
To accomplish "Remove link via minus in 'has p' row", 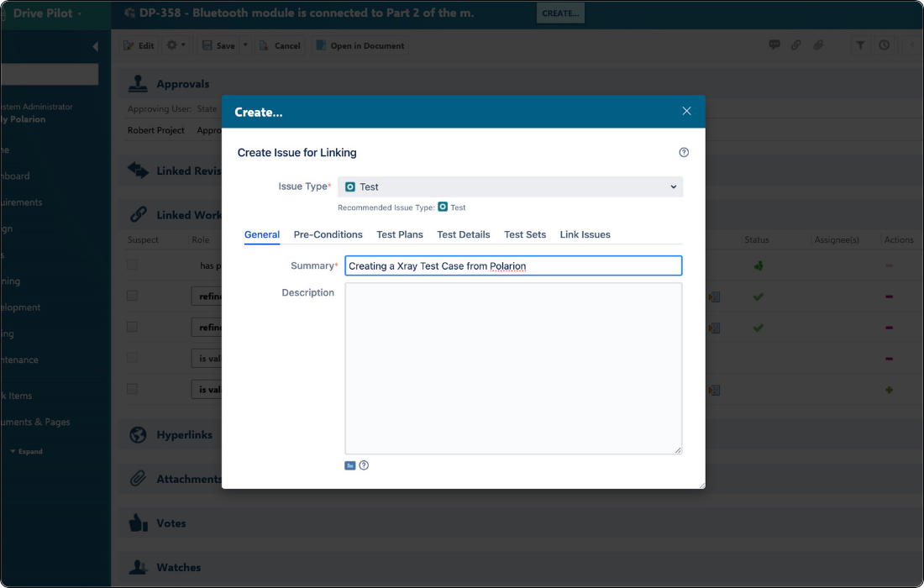I will [x=890, y=265].
